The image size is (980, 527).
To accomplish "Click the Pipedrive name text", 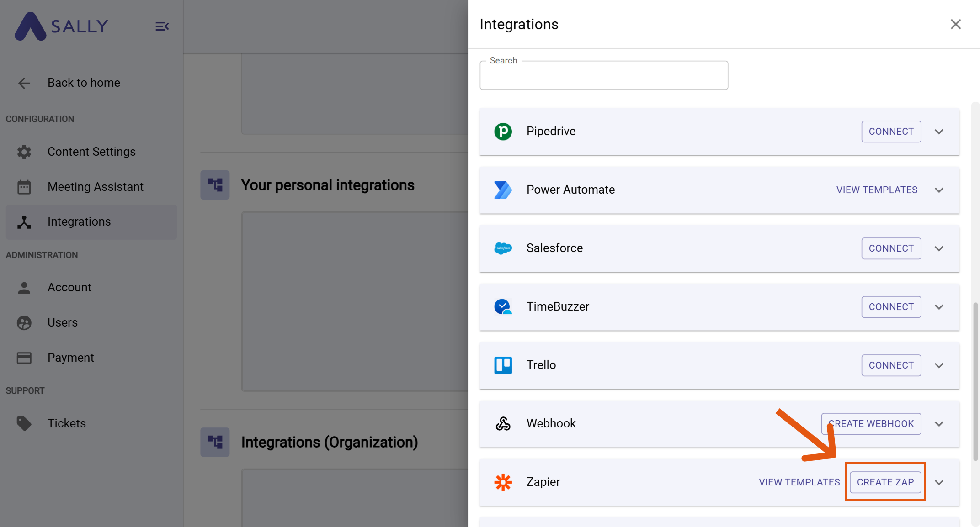I will [551, 132].
